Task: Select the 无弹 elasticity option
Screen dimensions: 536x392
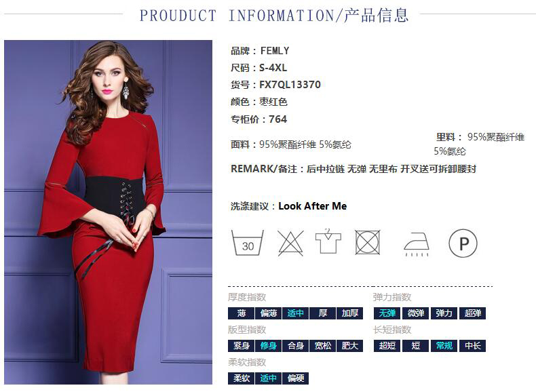Action: pos(387,313)
